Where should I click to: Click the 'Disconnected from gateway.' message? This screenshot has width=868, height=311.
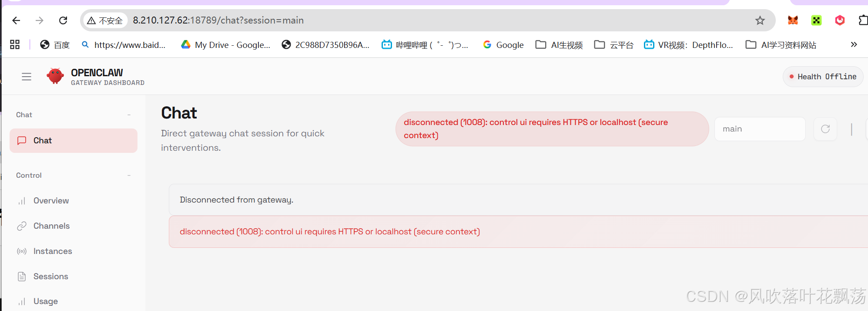(237, 200)
